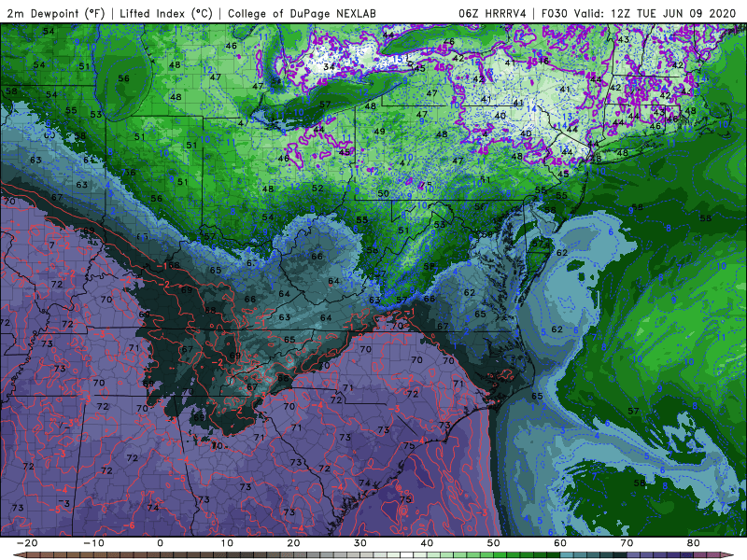Click the "30" label above the color bar
747x560 pixels.
pyautogui.click(x=360, y=543)
